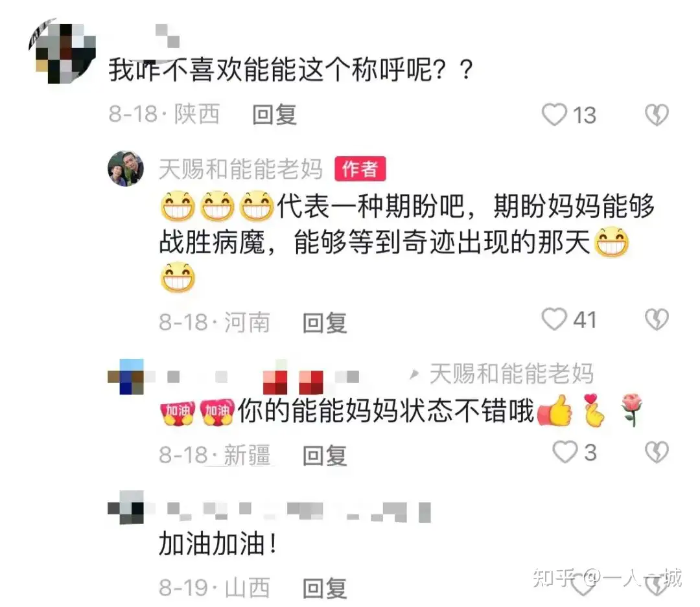Dislike the 加油加油 comment from 山西
The height and width of the screenshot is (607, 700).
pos(657,586)
